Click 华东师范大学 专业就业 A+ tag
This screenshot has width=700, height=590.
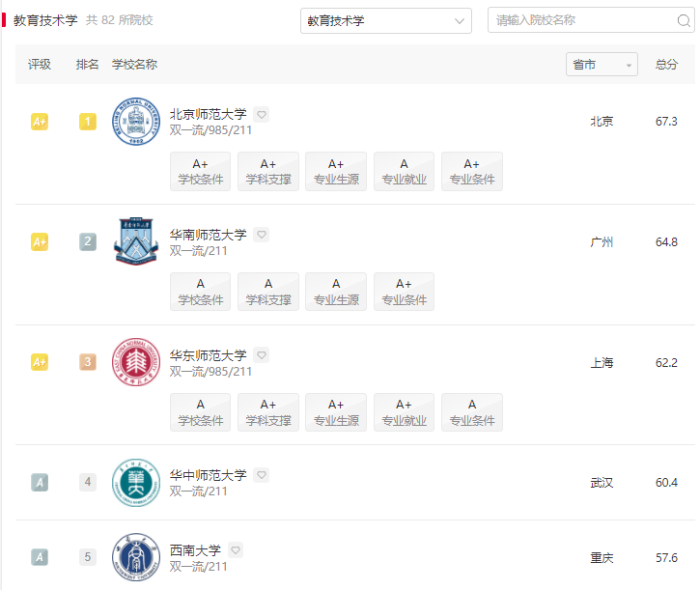404,412
